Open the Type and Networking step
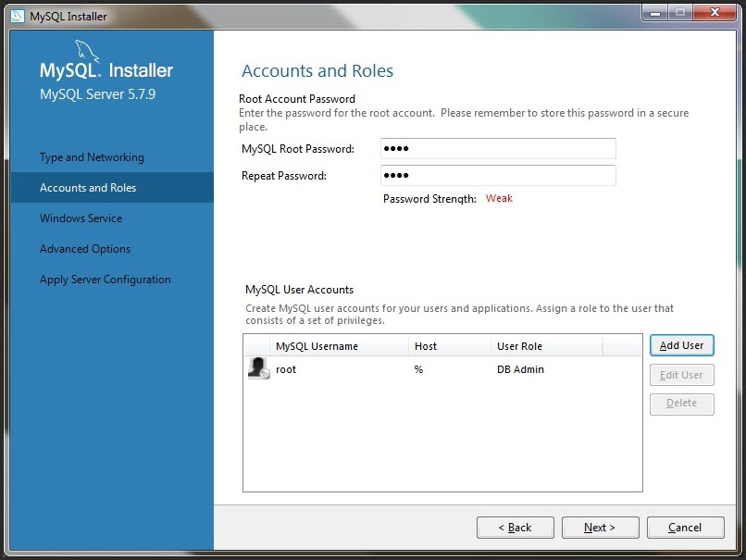 point(92,157)
